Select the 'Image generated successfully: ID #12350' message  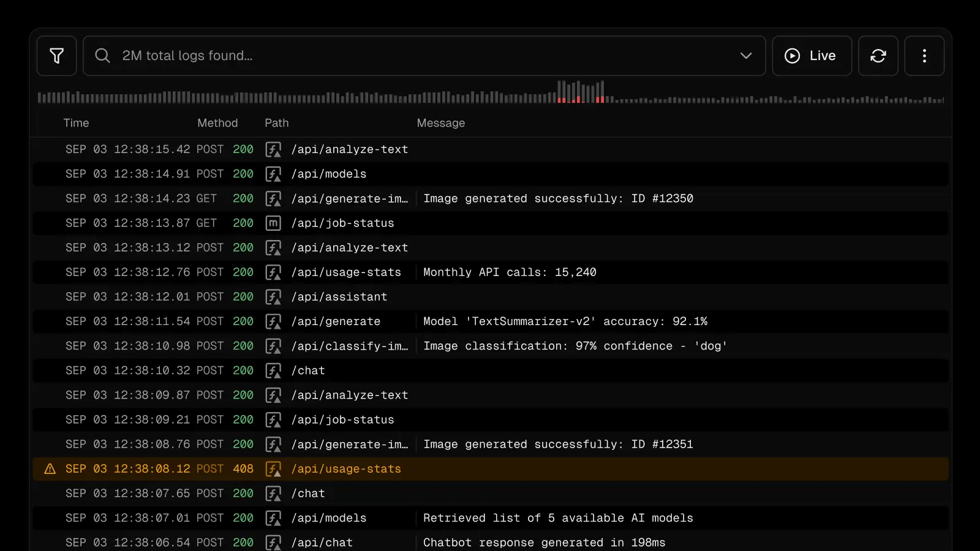pyautogui.click(x=559, y=198)
